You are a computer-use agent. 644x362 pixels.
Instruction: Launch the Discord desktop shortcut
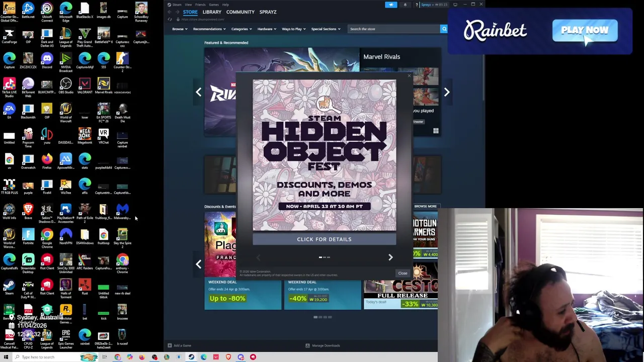click(47, 61)
